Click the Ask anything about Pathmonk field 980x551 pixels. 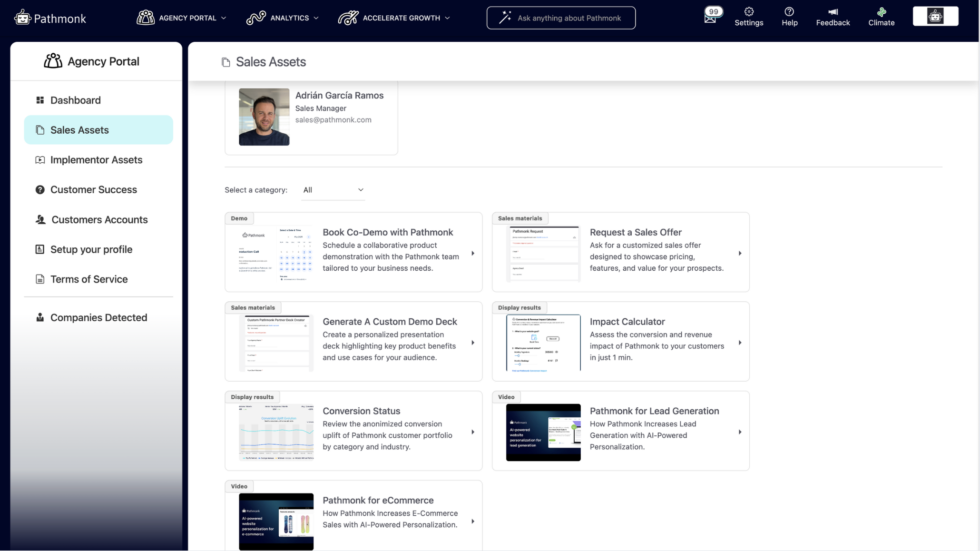[x=561, y=18]
